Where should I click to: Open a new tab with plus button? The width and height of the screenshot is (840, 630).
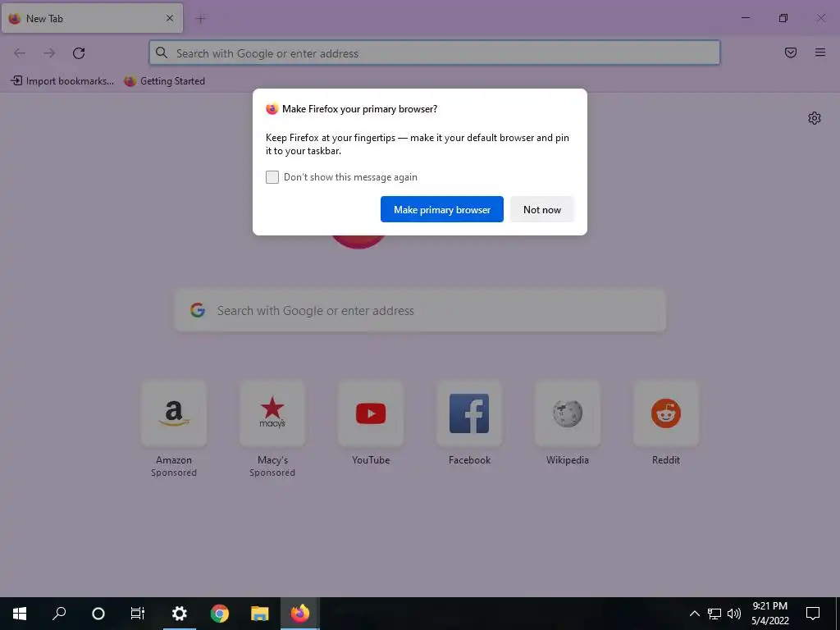[201, 19]
